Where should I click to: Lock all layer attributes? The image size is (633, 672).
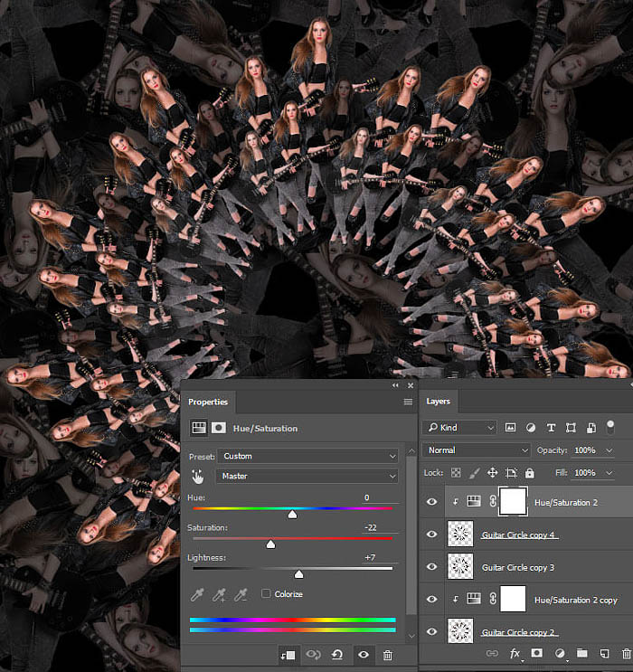(530, 473)
